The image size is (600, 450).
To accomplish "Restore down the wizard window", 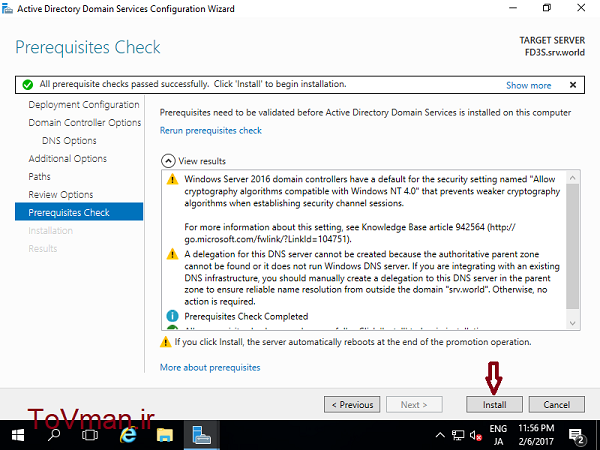I will click(x=547, y=8).
